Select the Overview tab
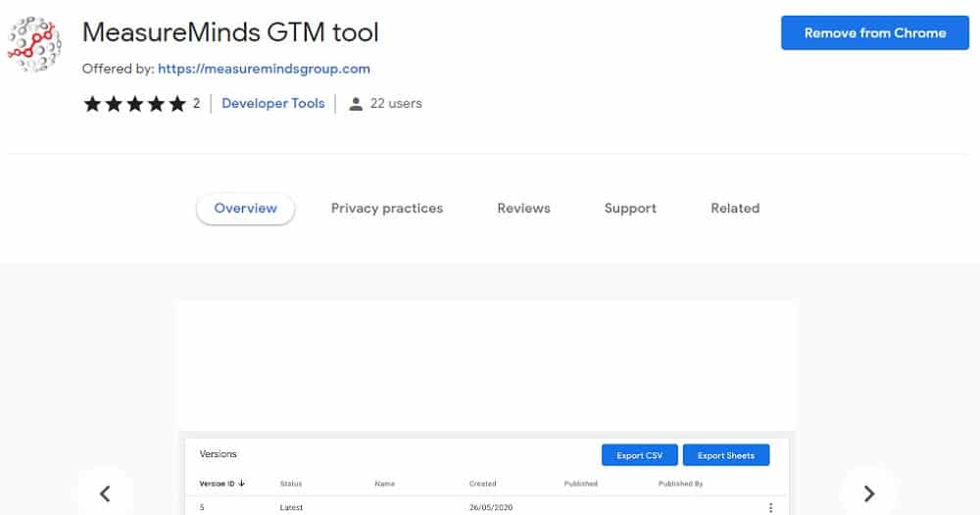This screenshot has height=515, width=980. (245, 209)
